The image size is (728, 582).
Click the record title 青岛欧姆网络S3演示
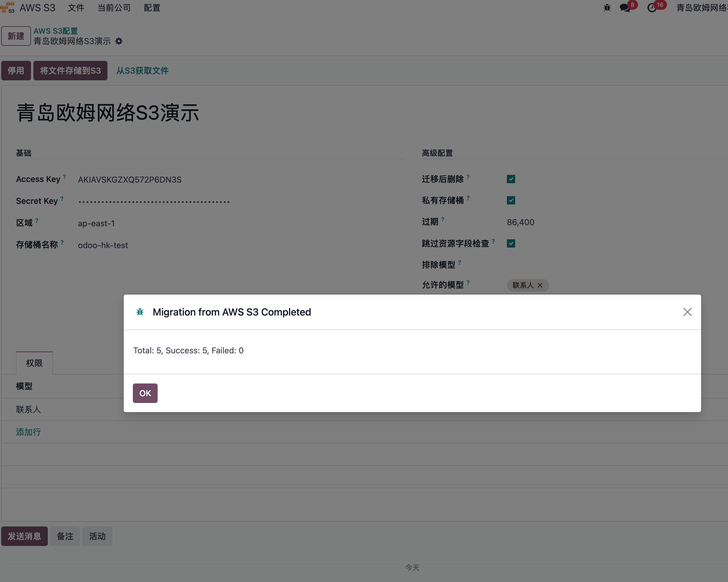[108, 113]
